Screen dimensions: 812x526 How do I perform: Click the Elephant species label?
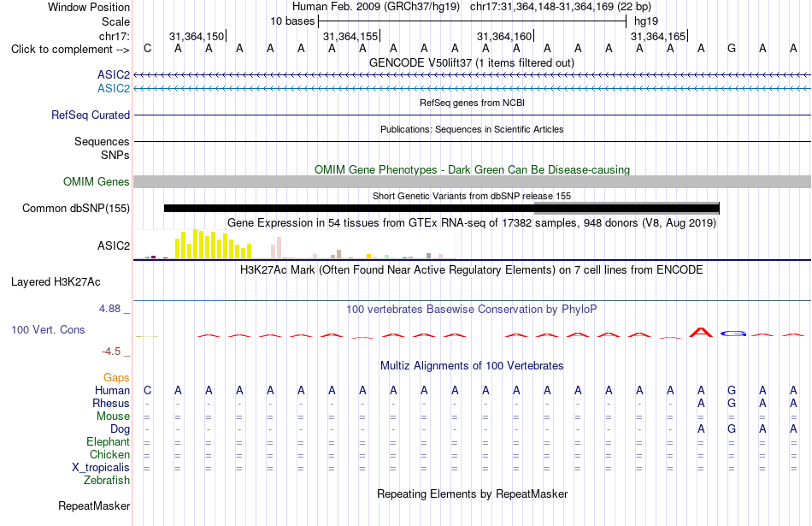tap(108, 441)
